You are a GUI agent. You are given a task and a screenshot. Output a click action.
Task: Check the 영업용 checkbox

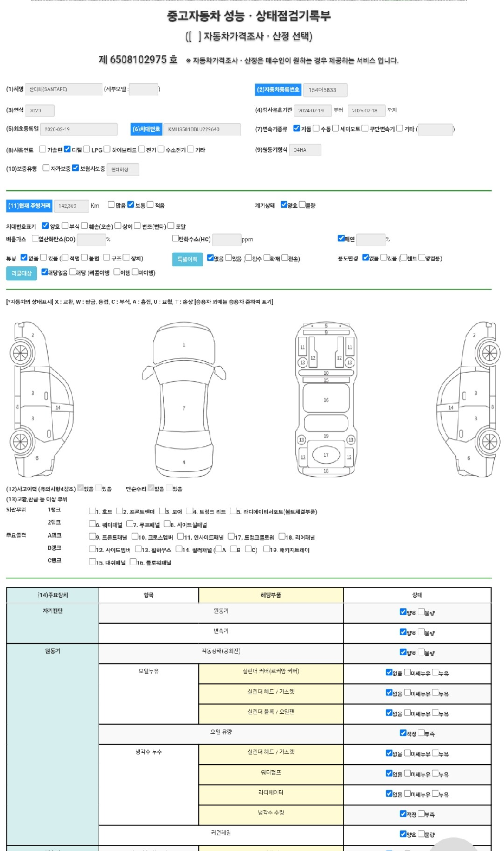pyautogui.click(x=421, y=258)
